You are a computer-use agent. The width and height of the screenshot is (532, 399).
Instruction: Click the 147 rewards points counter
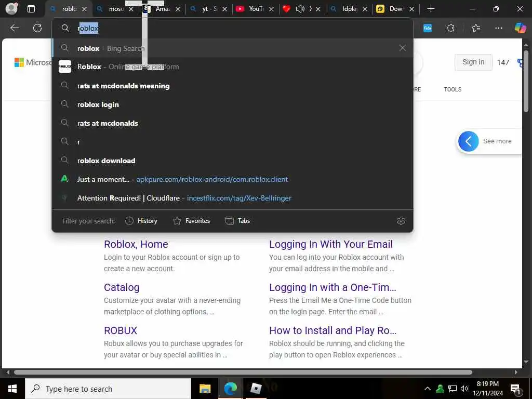tap(503, 62)
